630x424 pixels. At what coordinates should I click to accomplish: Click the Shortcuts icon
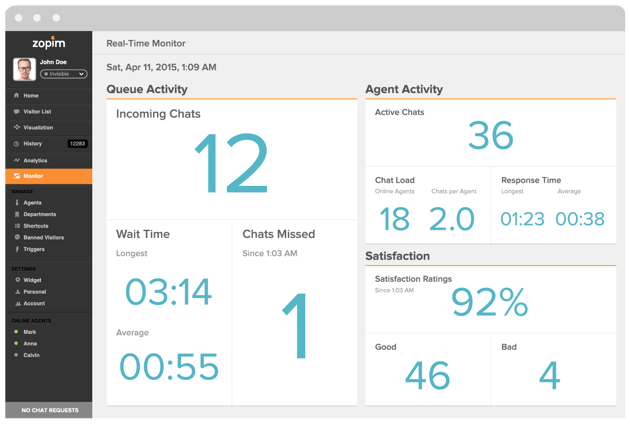click(x=16, y=226)
